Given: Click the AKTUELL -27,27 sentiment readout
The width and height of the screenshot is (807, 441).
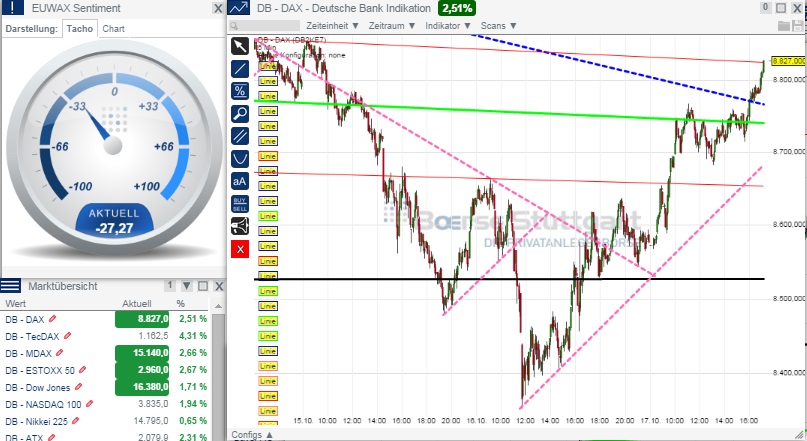Looking at the screenshot, I should 114,221.
